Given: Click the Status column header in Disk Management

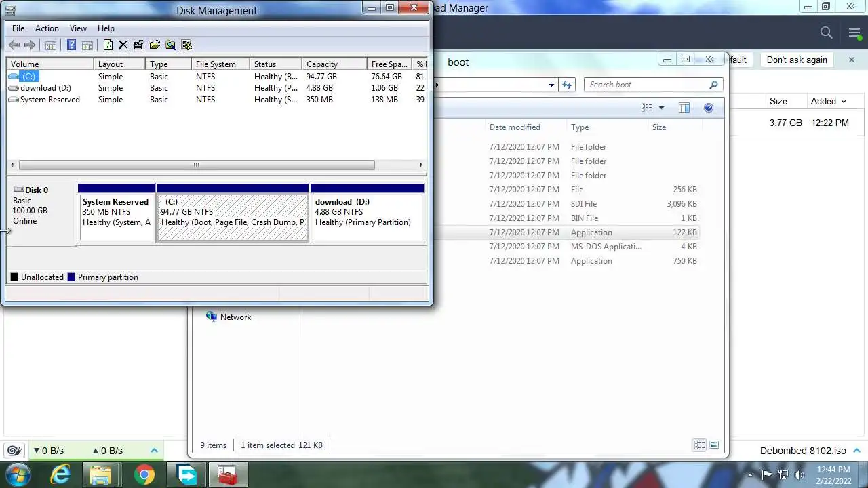Looking at the screenshot, I should tap(276, 64).
